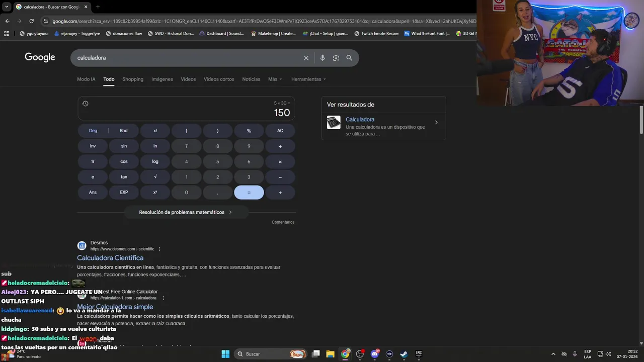
Task: Click the calculator 7 key
Action: coord(186,146)
